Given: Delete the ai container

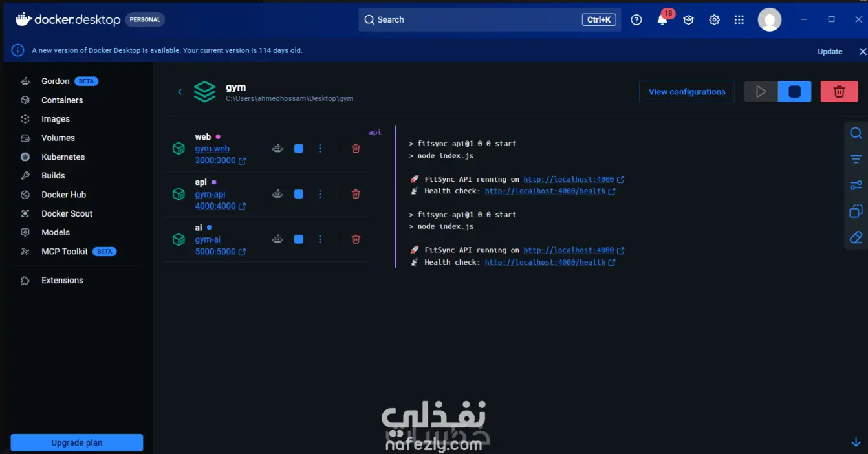Looking at the screenshot, I should tap(356, 239).
